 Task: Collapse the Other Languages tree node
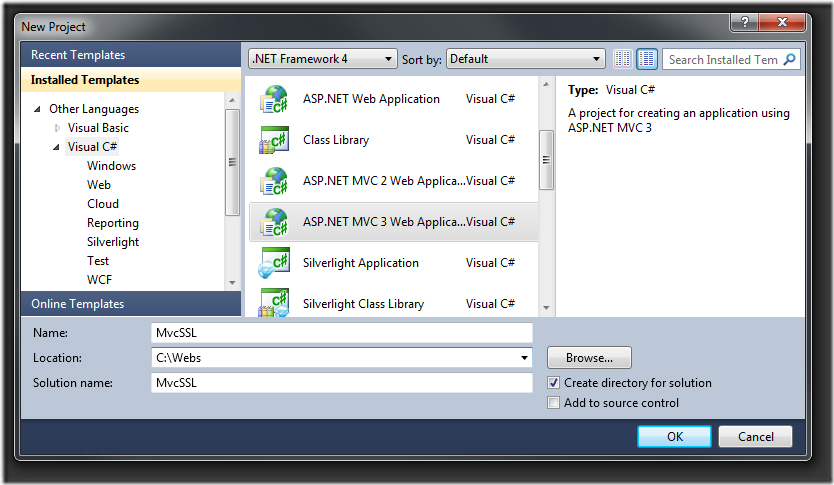[x=37, y=109]
